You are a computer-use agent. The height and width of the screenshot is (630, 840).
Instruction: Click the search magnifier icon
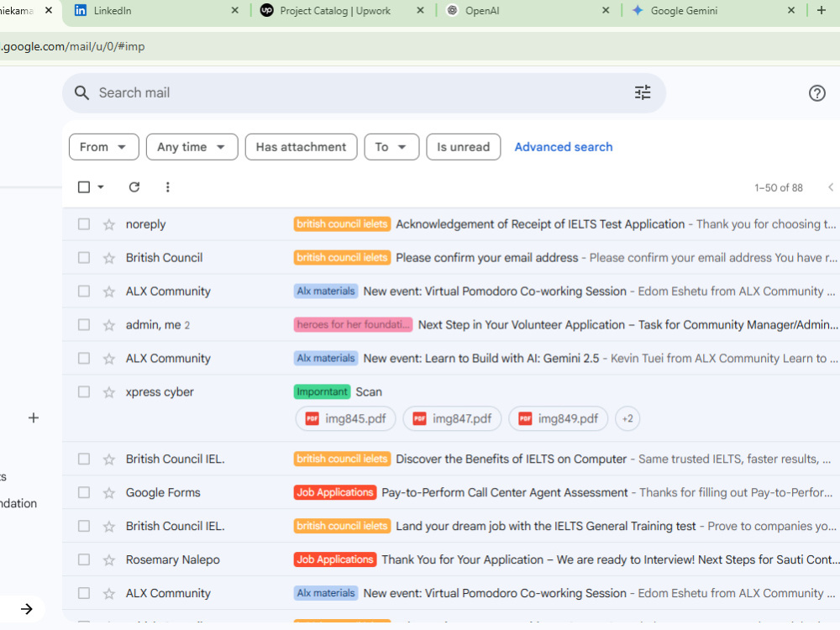click(81, 92)
